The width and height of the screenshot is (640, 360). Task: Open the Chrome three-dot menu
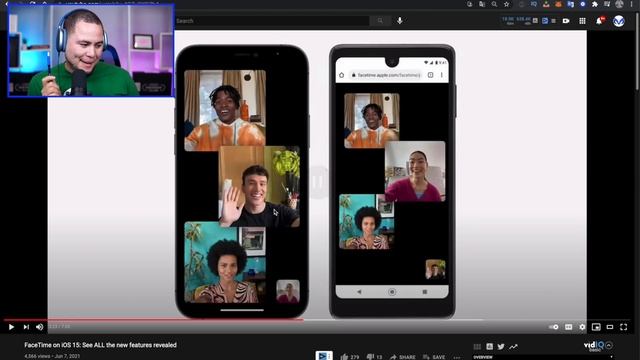click(631, 4)
